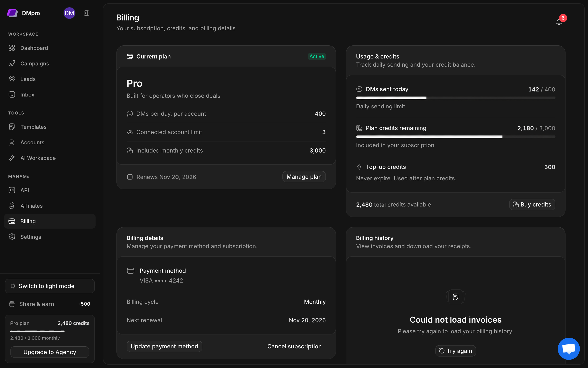The width and height of the screenshot is (588, 368).
Task: Collapse the sidebar panel icon
Action: (x=87, y=13)
